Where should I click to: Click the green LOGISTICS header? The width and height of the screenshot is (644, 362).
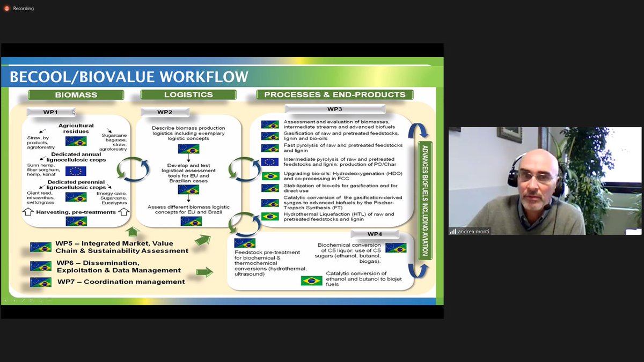[x=188, y=95]
